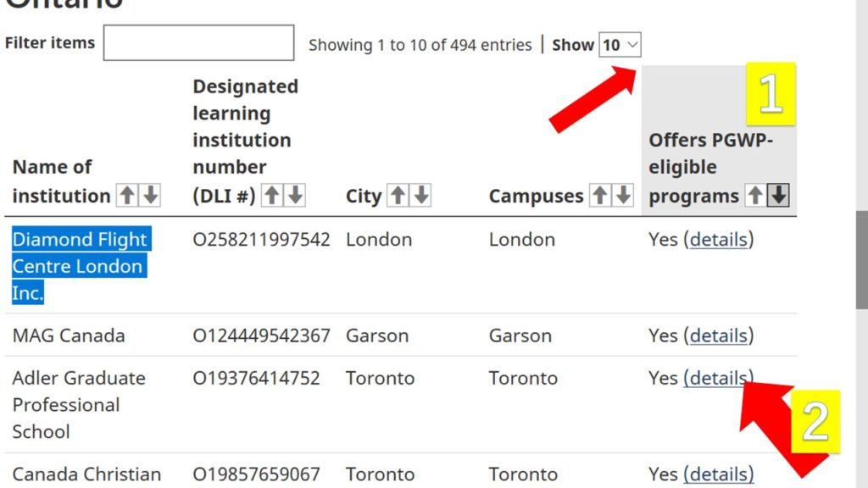The image size is (868, 488).
Task: Click the page vertical scrollbar thumb
Action: point(861,260)
